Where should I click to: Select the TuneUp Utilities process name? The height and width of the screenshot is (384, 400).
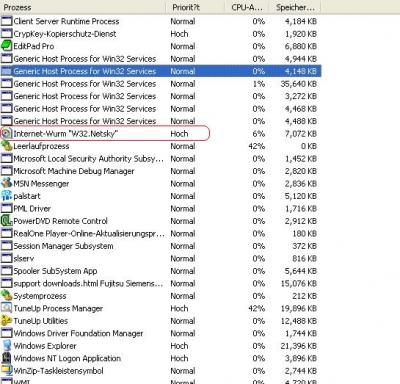pyautogui.click(x=41, y=321)
